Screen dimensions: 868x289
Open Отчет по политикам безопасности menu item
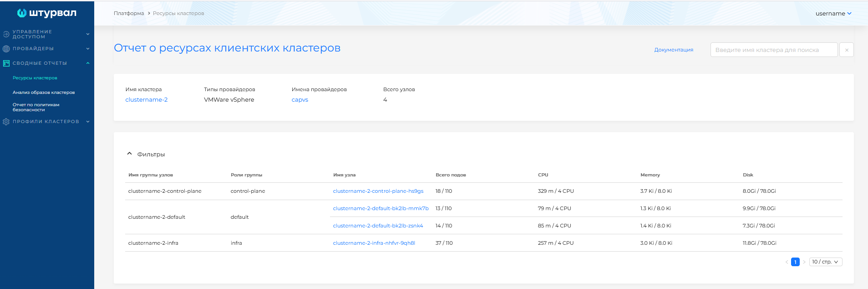[x=36, y=107]
